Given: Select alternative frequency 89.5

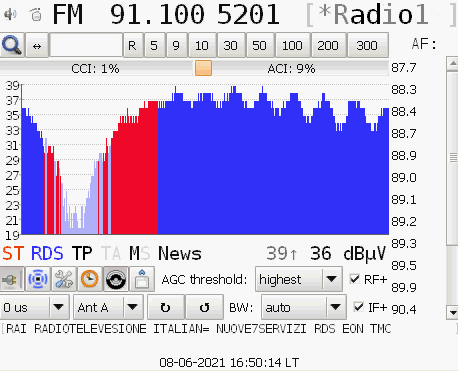Looking at the screenshot, I should 404,266.
